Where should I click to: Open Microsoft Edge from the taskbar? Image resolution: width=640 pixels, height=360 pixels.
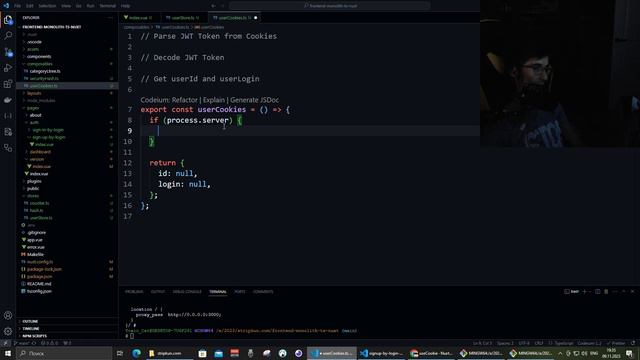[x=136, y=353]
